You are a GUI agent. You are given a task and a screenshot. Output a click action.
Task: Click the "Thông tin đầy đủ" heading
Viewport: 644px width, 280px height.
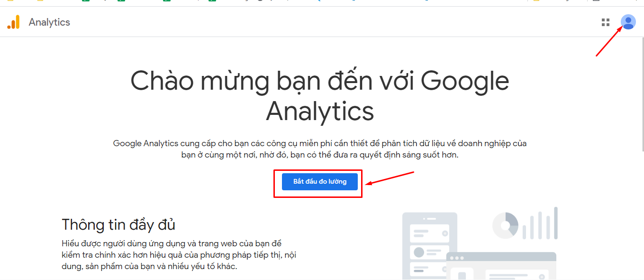pyautogui.click(x=118, y=224)
